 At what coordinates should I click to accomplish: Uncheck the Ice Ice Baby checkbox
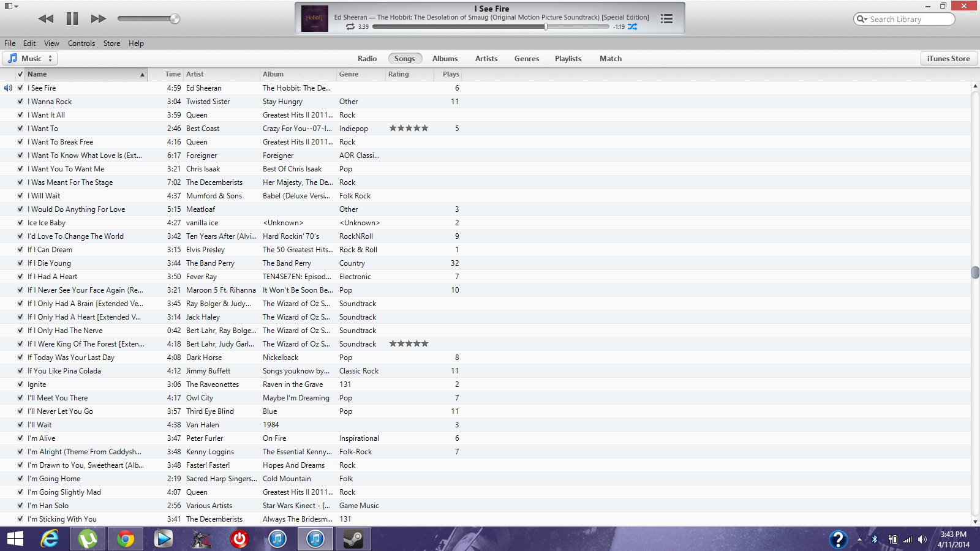[20, 223]
